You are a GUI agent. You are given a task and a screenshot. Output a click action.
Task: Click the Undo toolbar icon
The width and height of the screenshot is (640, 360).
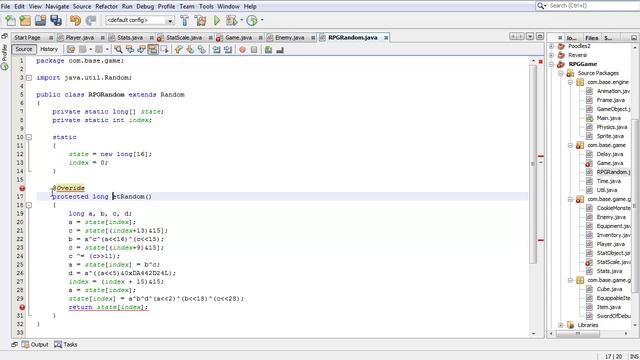coord(75,20)
